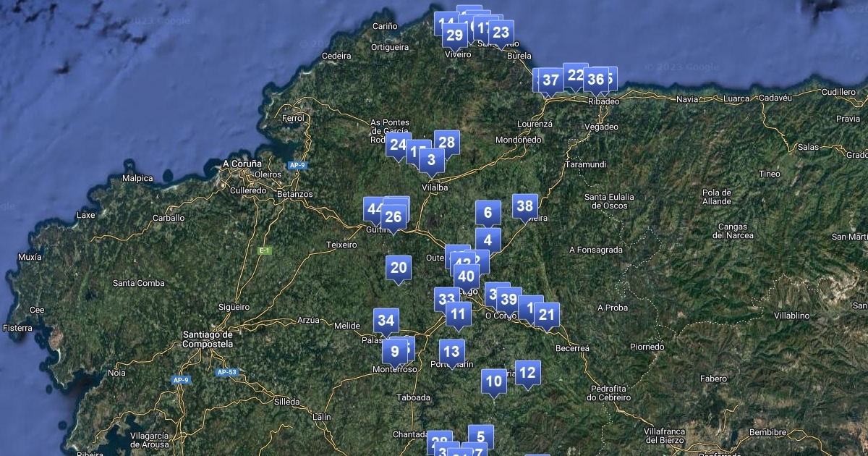
Task: Open marker 9 near Monterroso
Action: pyautogui.click(x=395, y=352)
